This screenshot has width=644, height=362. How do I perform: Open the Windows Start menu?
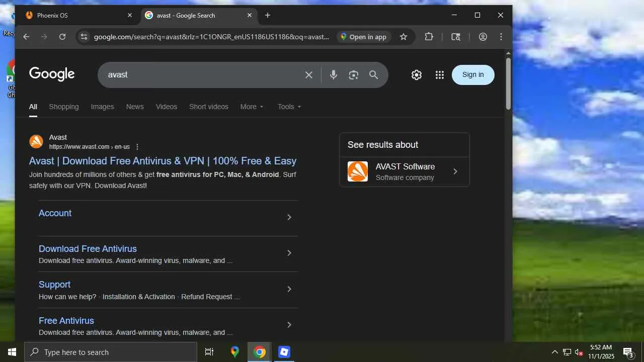12,352
